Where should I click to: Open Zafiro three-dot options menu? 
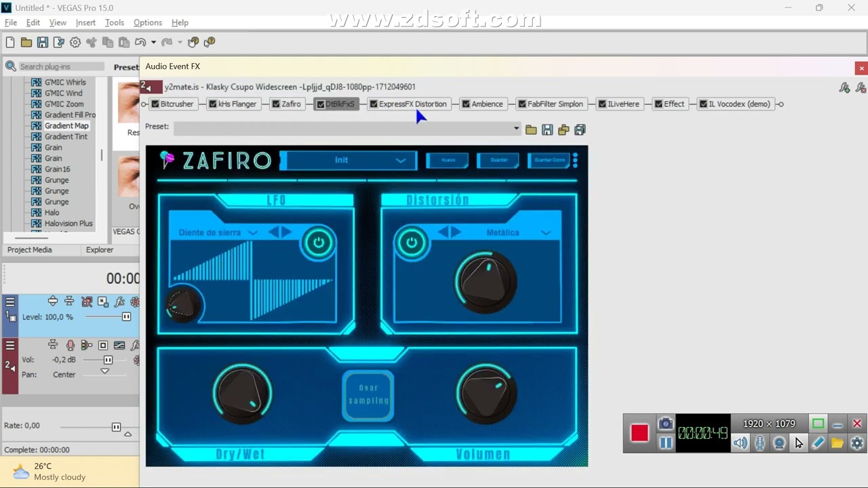click(575, 161)
